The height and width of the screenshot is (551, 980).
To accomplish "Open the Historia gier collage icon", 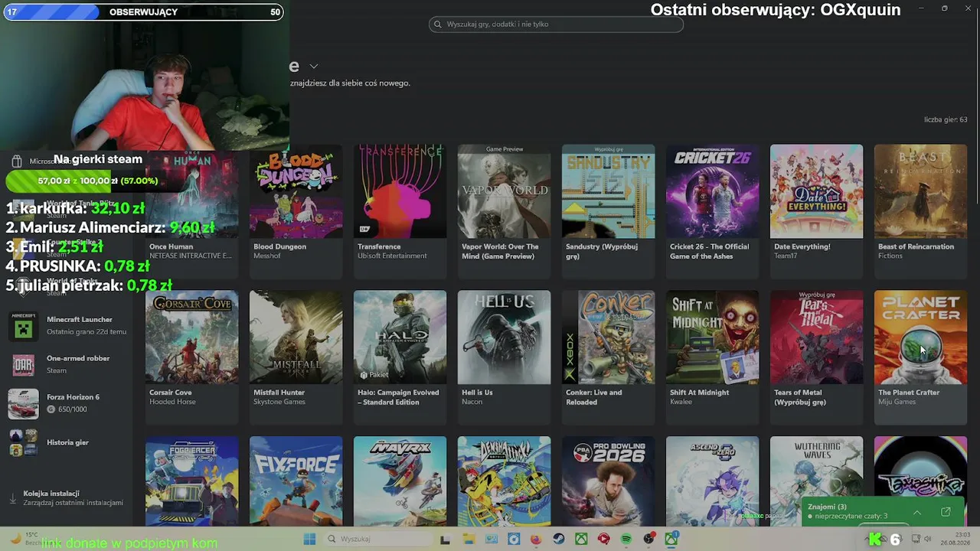I will tap(23, 442).
